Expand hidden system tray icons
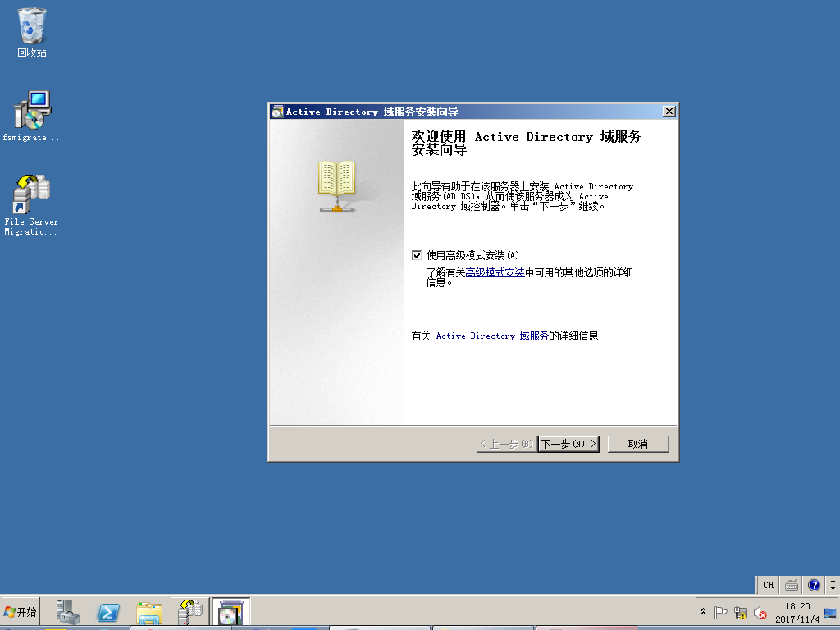The image size is (840, 630). tap(703, 613)
